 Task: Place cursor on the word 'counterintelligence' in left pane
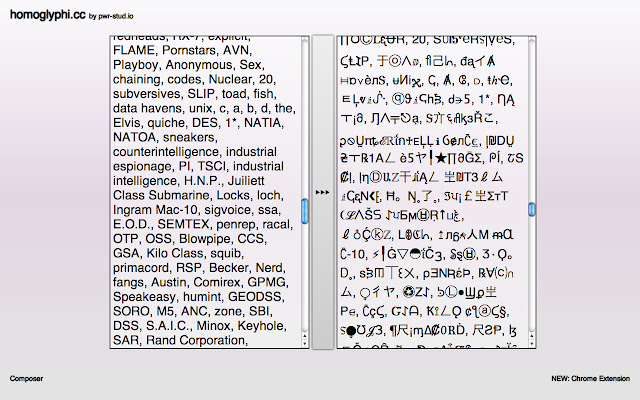[167, 152]
